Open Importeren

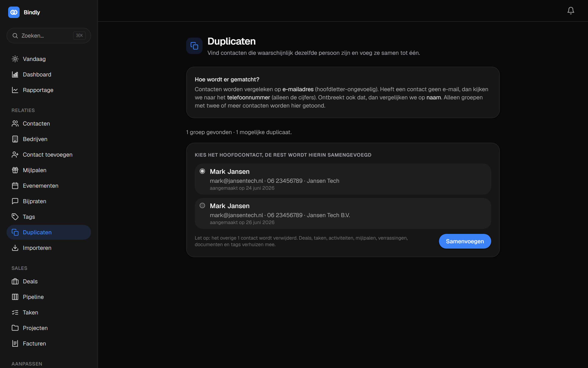(x=49, y=248)
